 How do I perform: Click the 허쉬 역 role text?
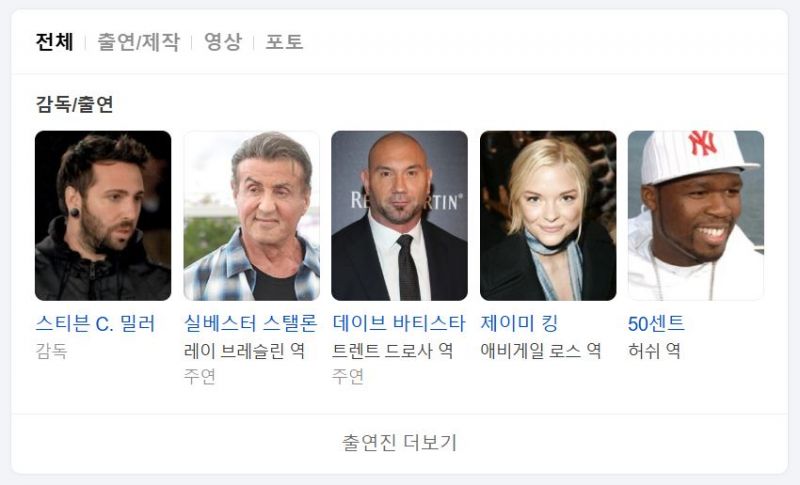click(x=654, y=351)
